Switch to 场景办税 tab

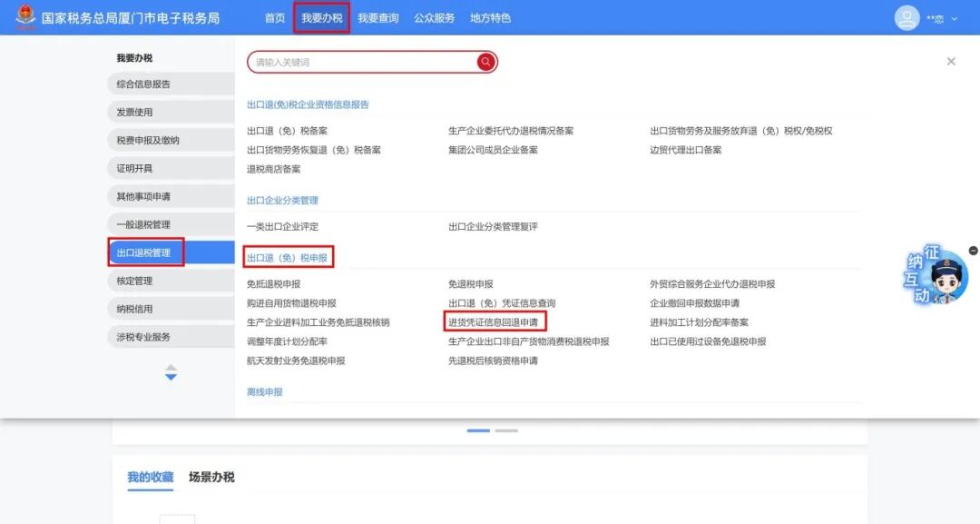coord(211,477)
